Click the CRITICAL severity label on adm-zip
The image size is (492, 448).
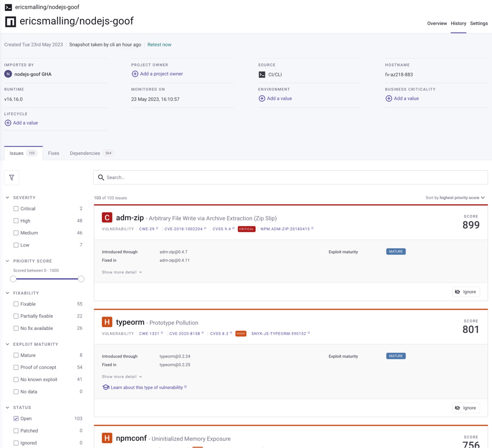247,229
